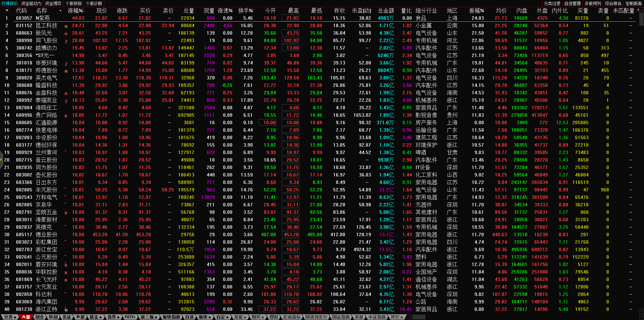Open the 个股诊断 tab
Image resolution: width=644 pixels, height=320 pixels.
(x=94, y=3)
